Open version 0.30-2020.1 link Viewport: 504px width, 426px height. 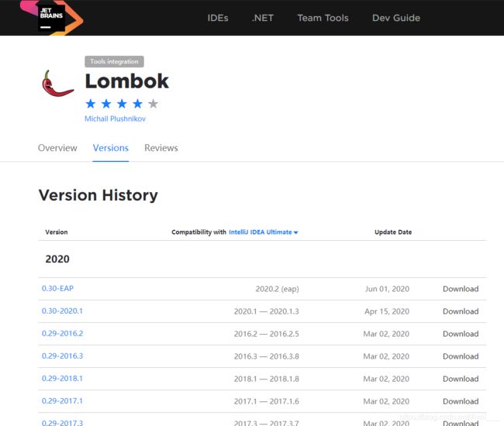tap(62, 311)
